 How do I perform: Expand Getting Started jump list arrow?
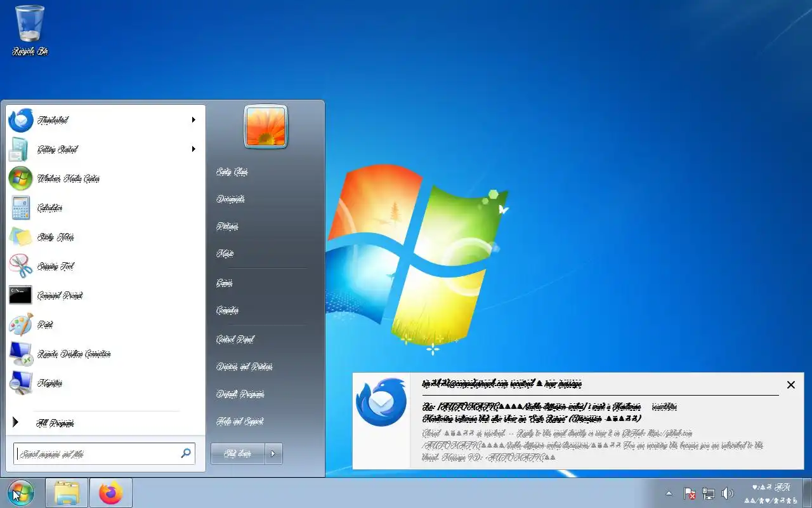click(x=193, y=149)
